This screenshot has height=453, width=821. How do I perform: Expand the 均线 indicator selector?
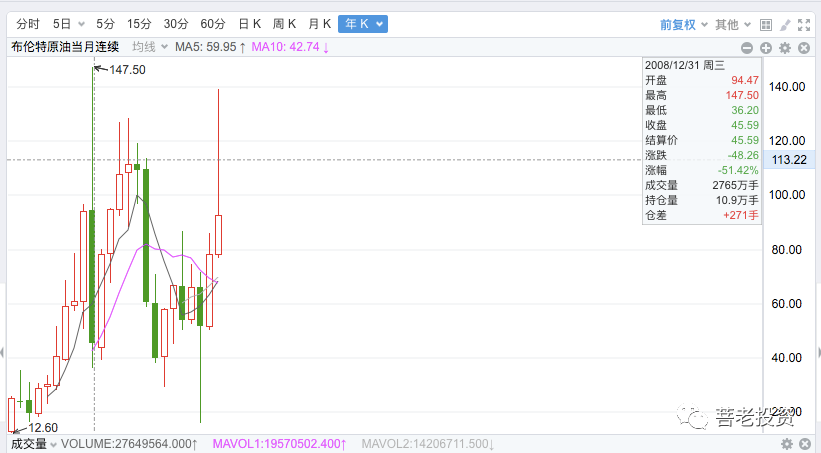pyautogui.click(x=149, y=46)
